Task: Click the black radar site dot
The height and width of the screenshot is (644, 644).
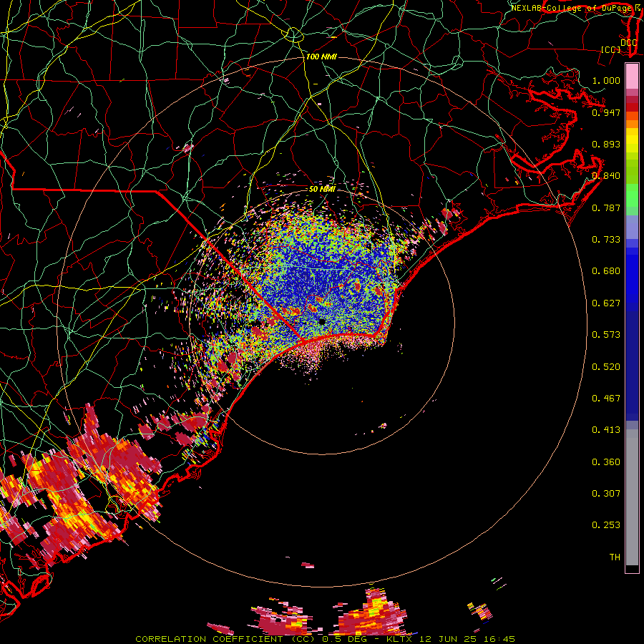Action: (x=322, y=321)
